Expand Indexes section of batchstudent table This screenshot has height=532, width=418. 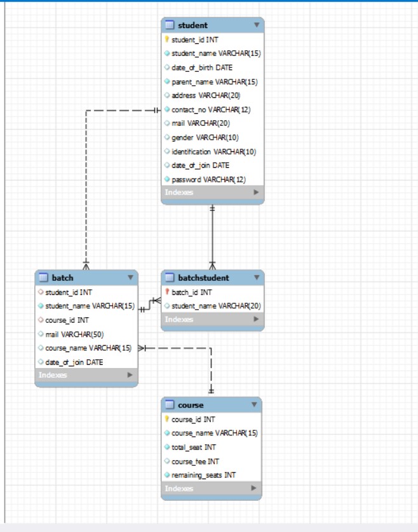pyautogui.click(x=256, y=319)
